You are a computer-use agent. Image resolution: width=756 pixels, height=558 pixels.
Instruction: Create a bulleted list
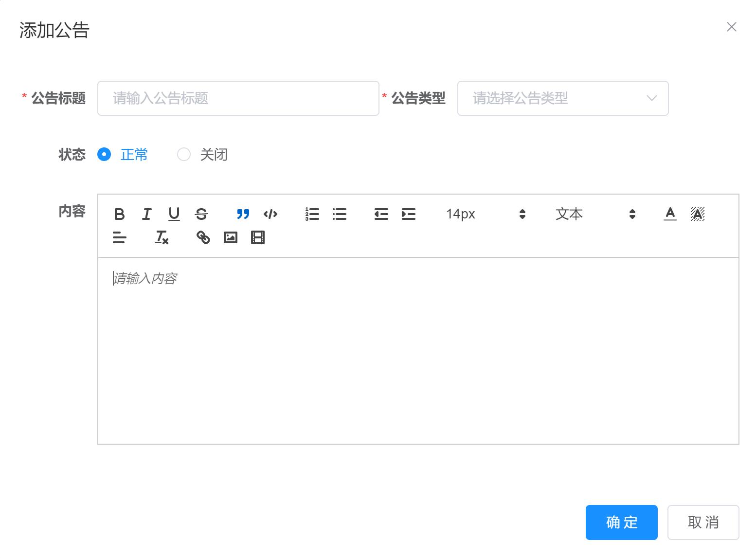pos(339,214)
